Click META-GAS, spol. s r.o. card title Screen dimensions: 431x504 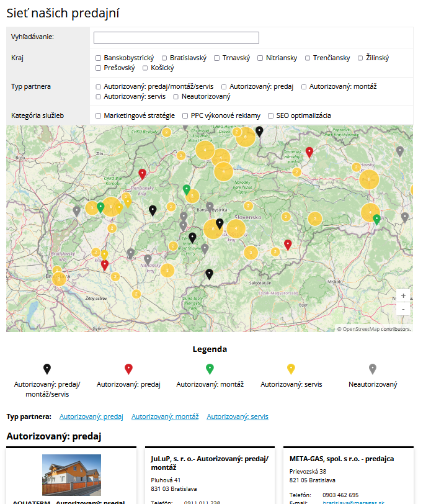click(342, 459)
